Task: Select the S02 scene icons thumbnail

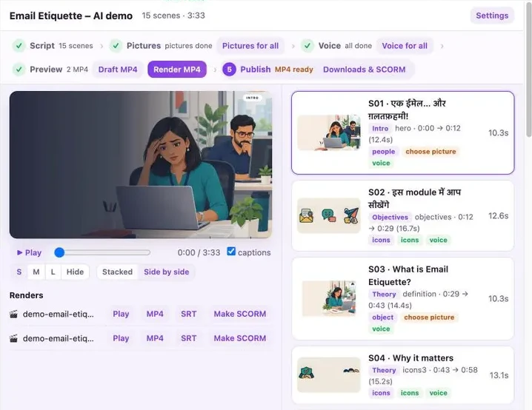Action: 329,216
